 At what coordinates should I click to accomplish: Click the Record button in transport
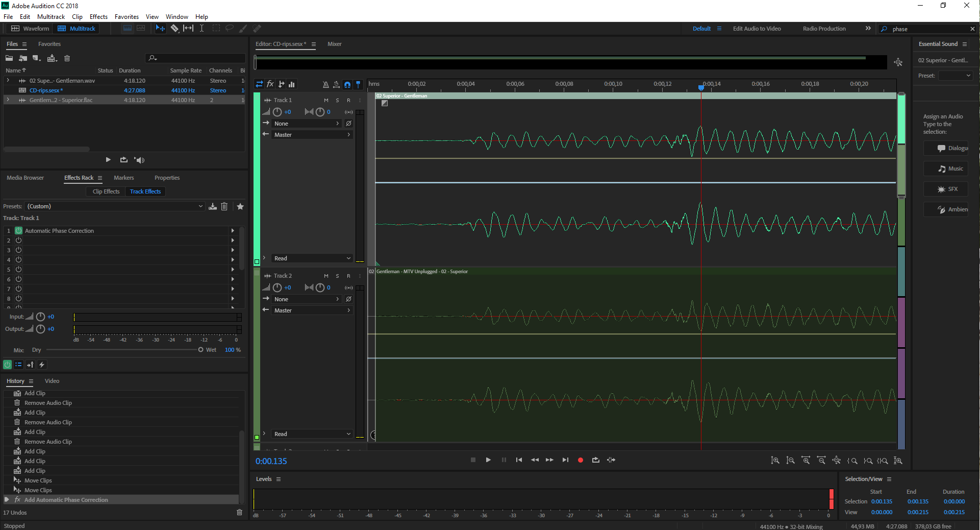580,460
